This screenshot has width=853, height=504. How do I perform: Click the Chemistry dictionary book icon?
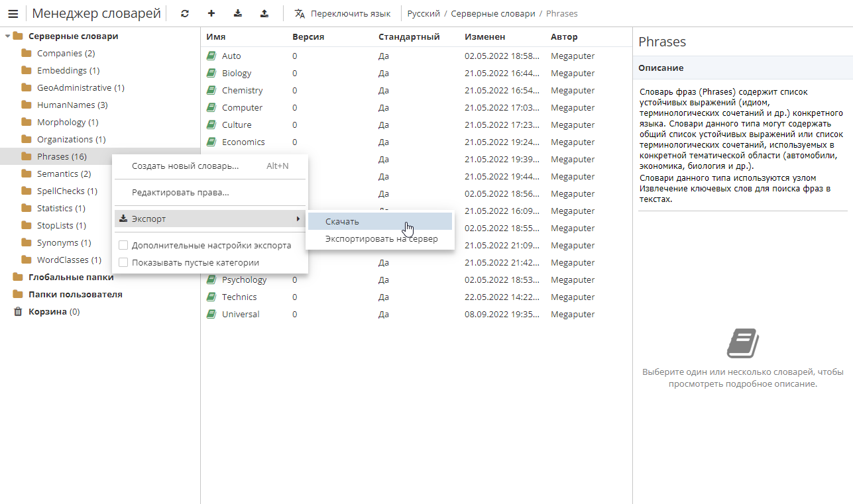[x=211, y=91]
